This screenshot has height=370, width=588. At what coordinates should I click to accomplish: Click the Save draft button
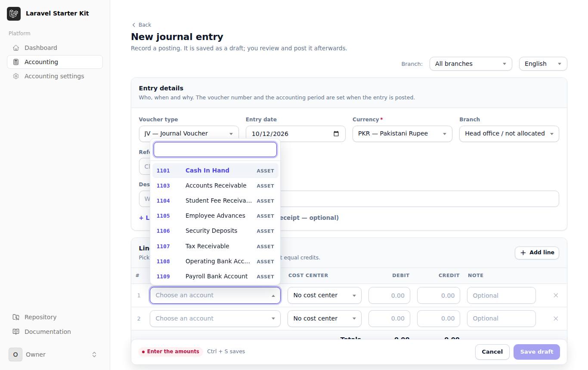[537, 352]
